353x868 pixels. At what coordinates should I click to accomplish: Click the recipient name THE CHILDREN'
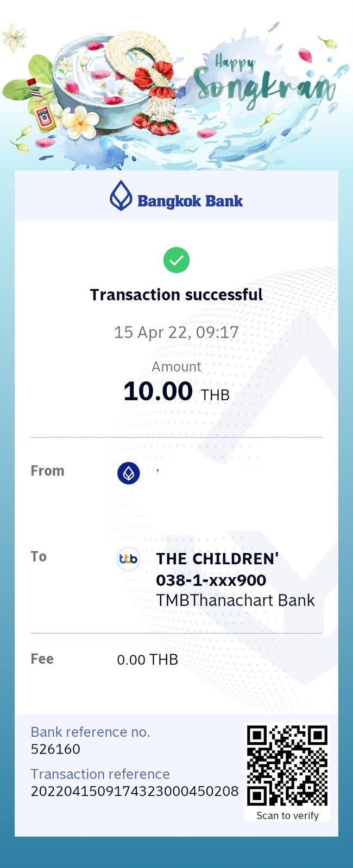[x=217, y=559]
